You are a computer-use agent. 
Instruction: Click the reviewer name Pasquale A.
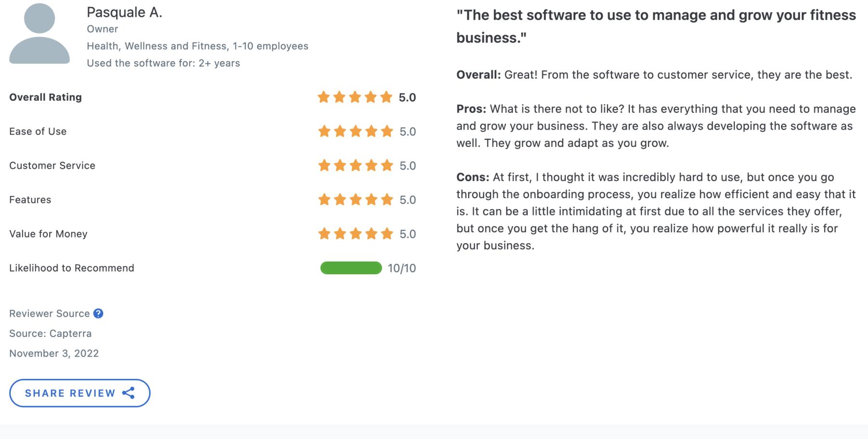pos(124,13)
